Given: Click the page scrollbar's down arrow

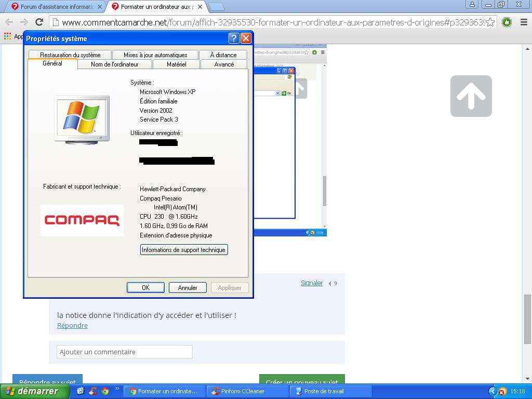Looking at the screenshot, I should tap(528, 379).
